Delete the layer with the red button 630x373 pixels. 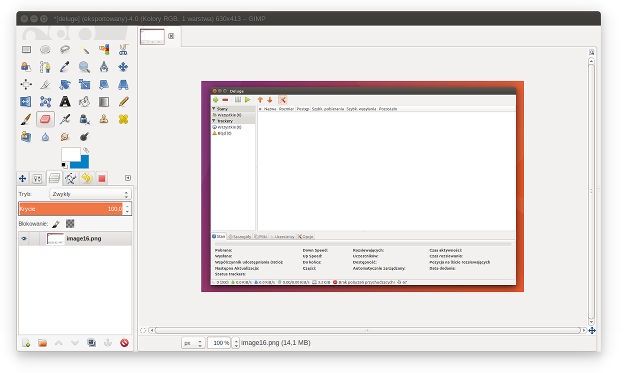click(124, 343)
